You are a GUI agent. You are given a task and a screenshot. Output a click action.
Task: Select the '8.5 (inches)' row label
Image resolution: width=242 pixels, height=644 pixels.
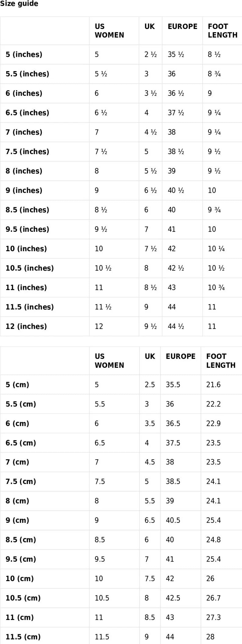click(x=27, y=210)
